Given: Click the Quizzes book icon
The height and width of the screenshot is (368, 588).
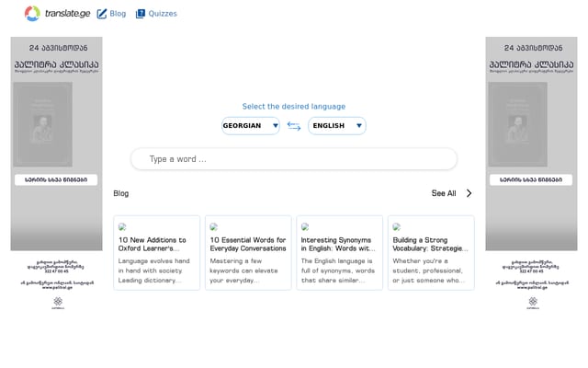Looking at the screenshot, I should tap(141, 14).
